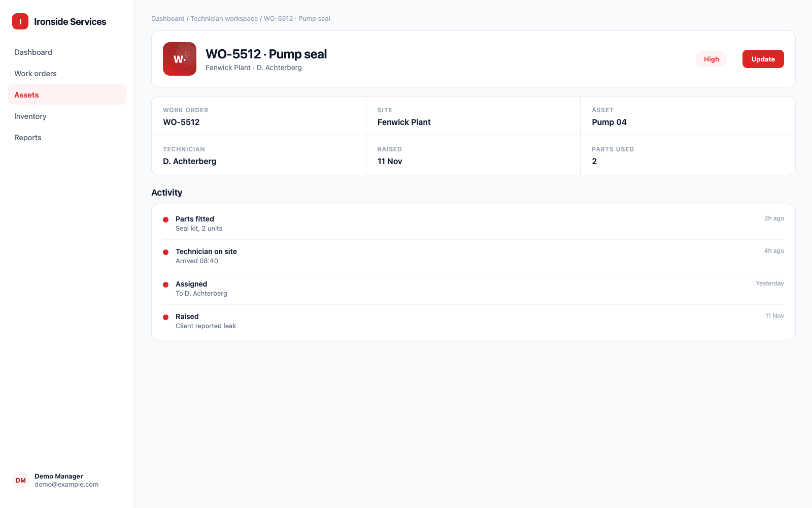
Task: Click the 11 Nov activity timestamp
Action: (x=774, y=316)
